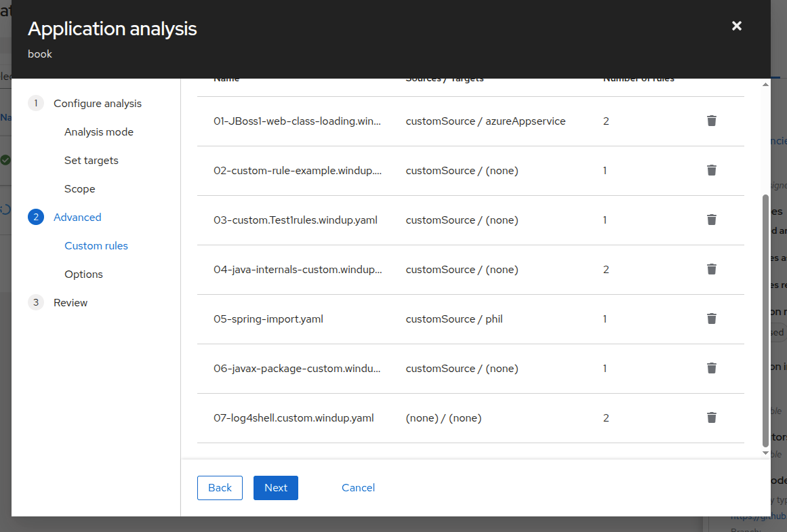Remove the 07-log4shell.custom.windup.yaml rule
Viewport: 787px width, 532px height.
coord(711,417)
